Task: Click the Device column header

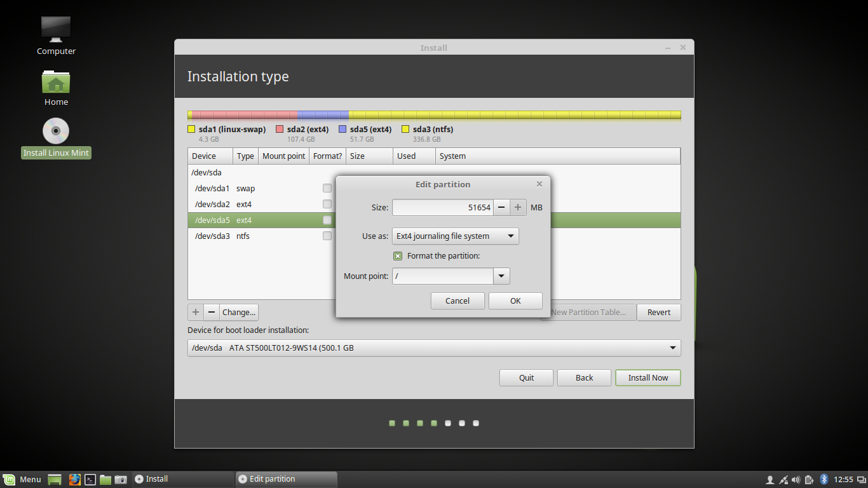Action: 211,156
